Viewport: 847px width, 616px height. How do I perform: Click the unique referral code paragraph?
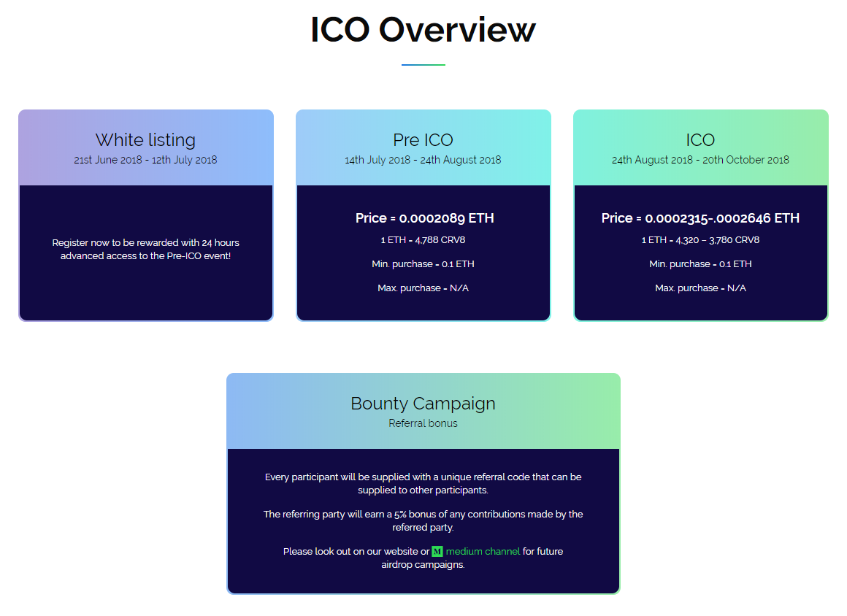coord(423,483)
